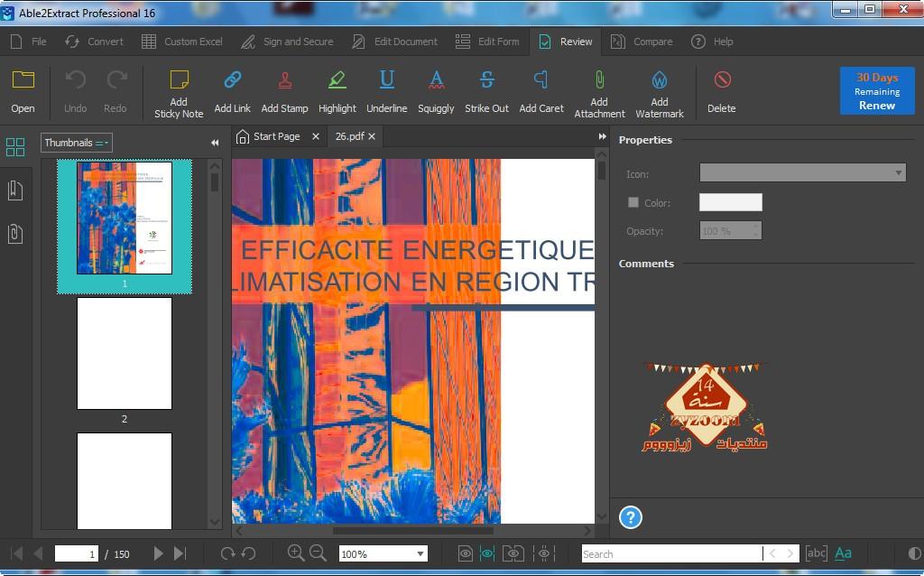This screenshot has height=576, width=924.
Task: Go to next search result arrow
Action: point(790,553)
